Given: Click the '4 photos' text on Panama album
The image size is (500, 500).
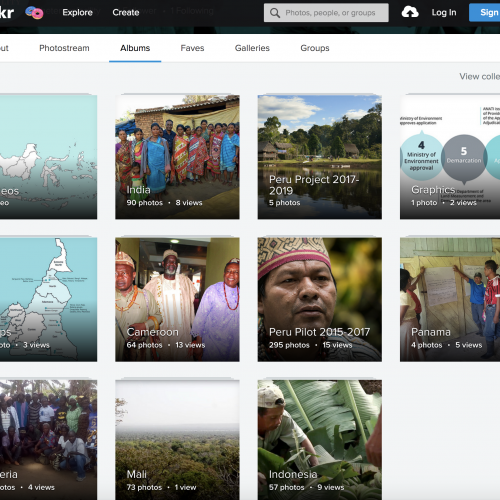Looking at the screenshot, I should click(427, 345).
